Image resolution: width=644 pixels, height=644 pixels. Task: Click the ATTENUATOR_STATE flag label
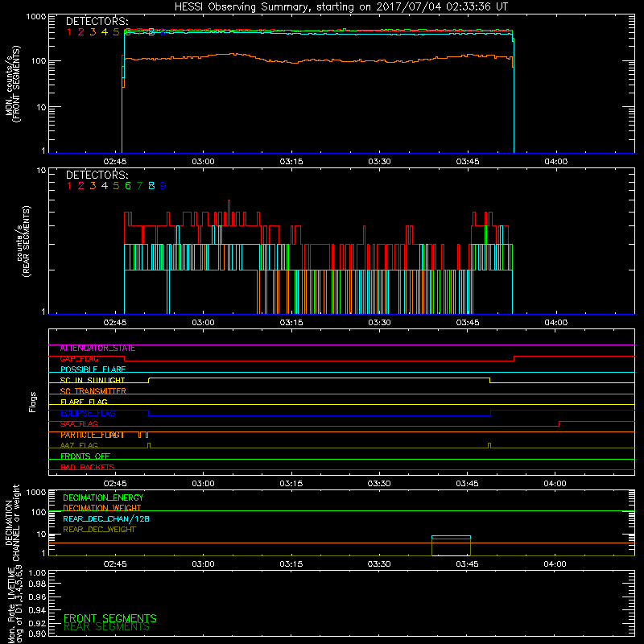pyautogui.click(x=97, y=349)
